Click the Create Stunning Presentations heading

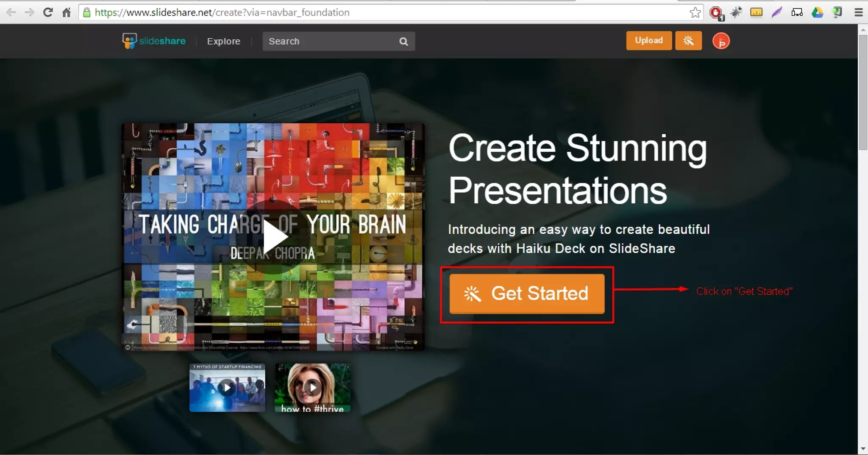(578, 169)
